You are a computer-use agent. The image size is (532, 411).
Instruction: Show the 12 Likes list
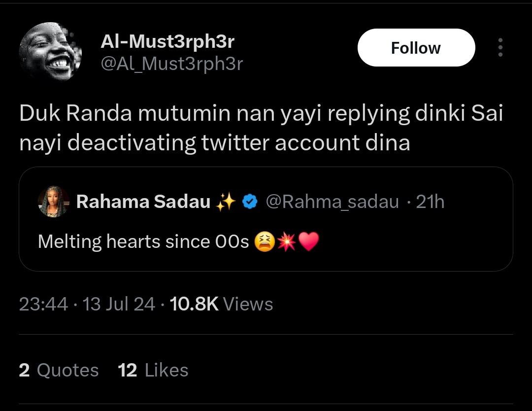click(153, 370)
